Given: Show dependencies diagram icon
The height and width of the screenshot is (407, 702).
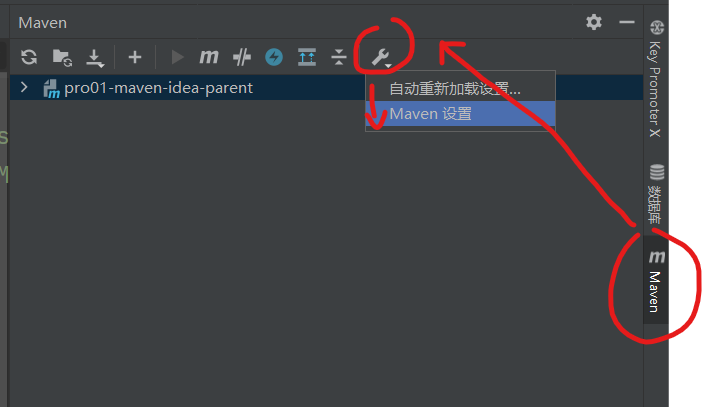Looking at the screenshot, I should pos(307,57).
